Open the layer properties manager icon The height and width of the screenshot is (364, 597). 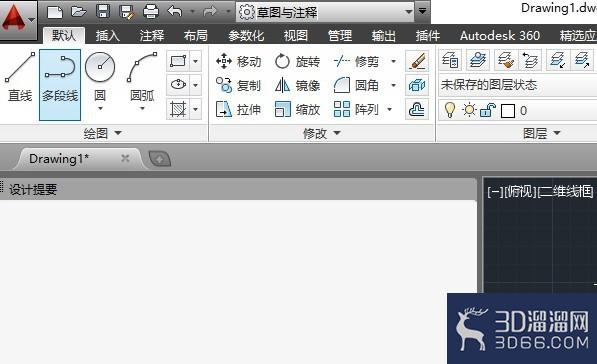tap(450, 60)
